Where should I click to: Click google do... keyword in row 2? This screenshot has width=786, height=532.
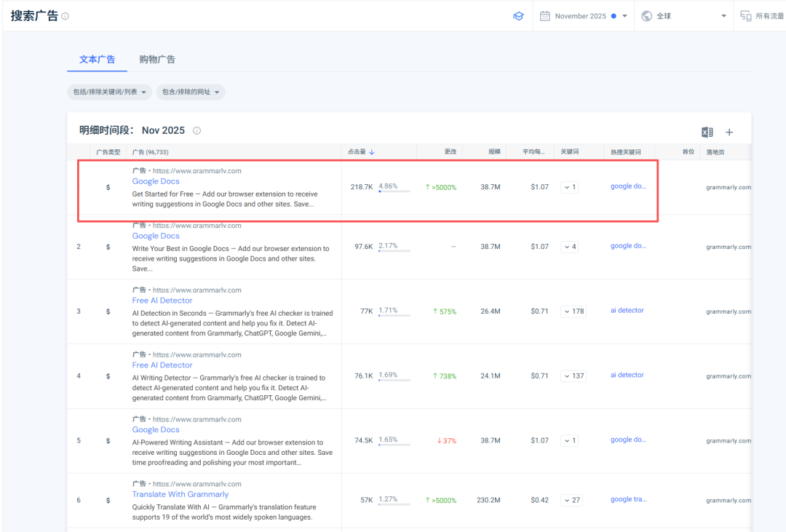(628, 246)
